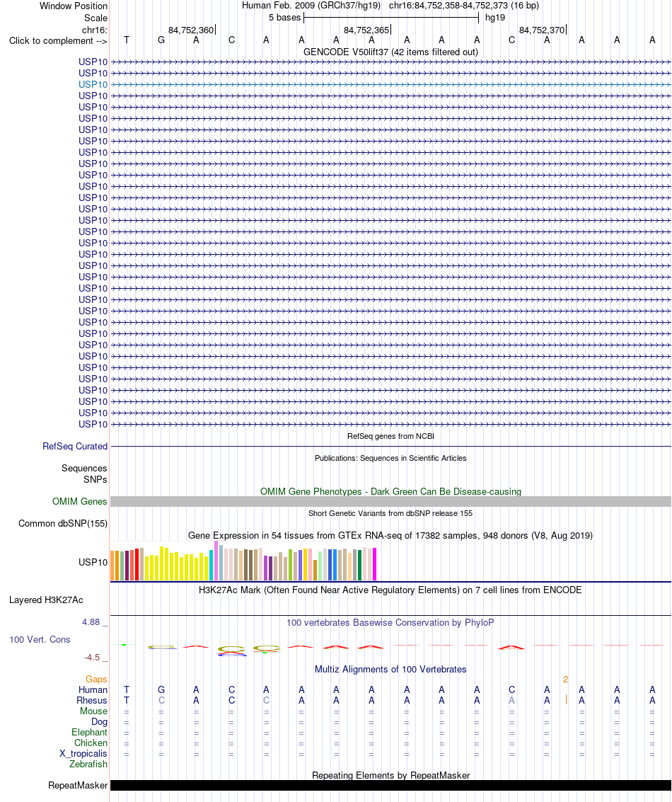Click the black RepeatMasker item bar
672x802 pixels.
[x=390, y=785]
